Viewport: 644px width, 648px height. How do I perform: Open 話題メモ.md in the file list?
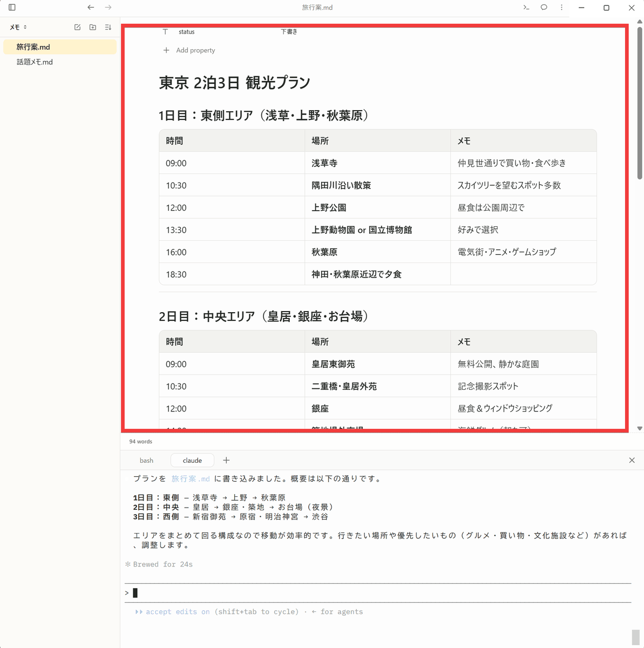[x=60, y=62]
